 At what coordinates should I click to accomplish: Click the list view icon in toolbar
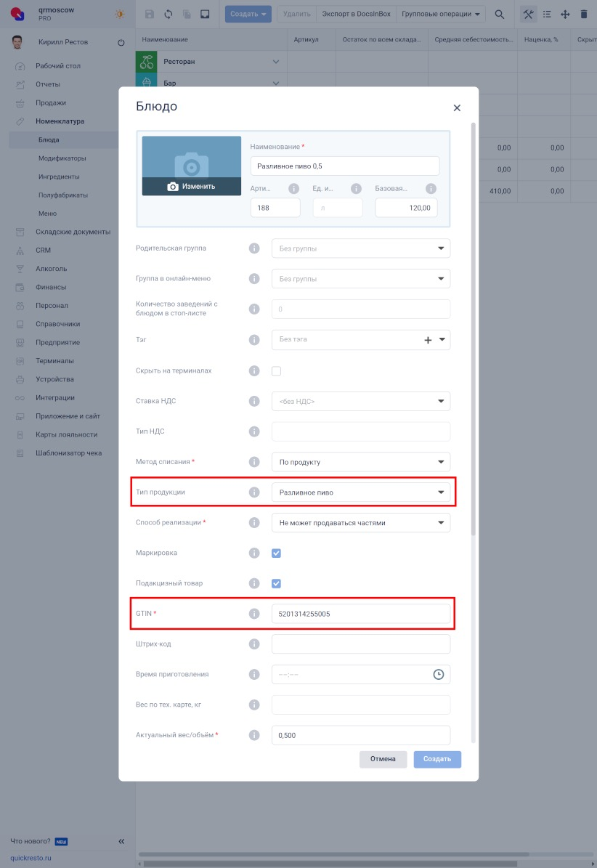547,15
